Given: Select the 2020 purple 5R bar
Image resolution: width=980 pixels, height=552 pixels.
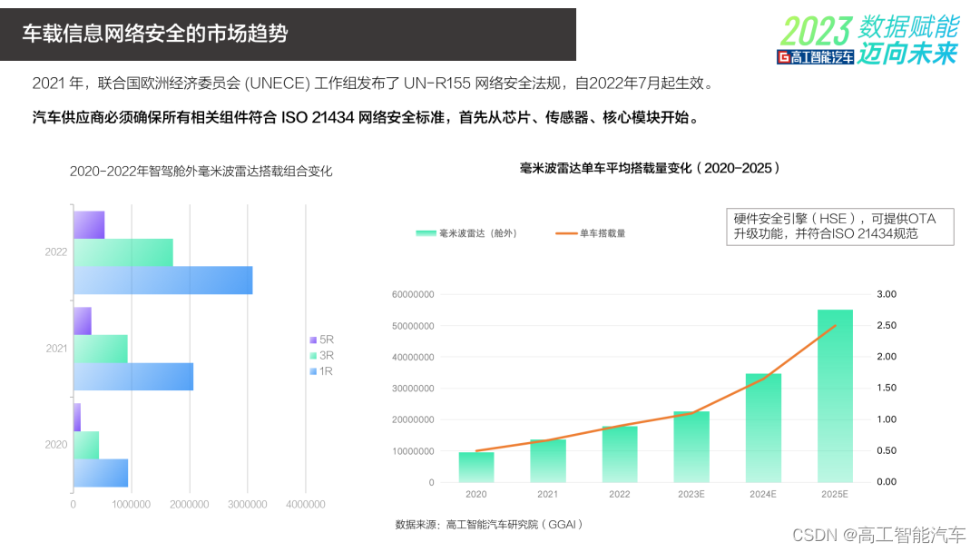Looking at the screenshot, I should tap(77, 417).
